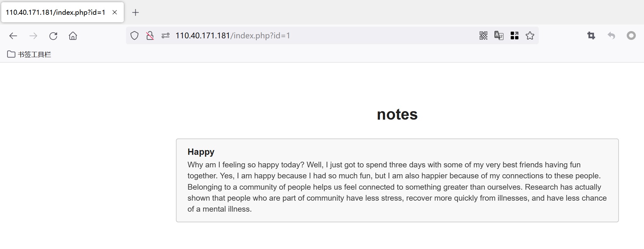Open the extensions grid icon

(514, 35)
